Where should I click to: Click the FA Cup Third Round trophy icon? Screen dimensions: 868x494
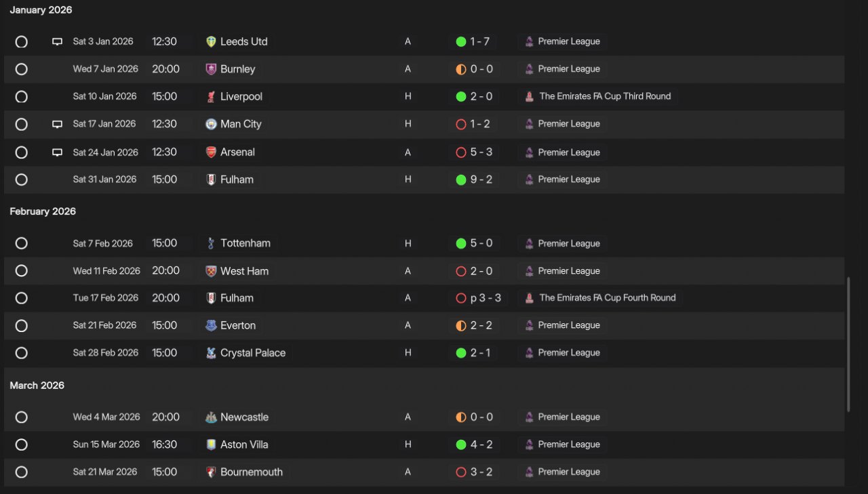click(x=530, y=96)
